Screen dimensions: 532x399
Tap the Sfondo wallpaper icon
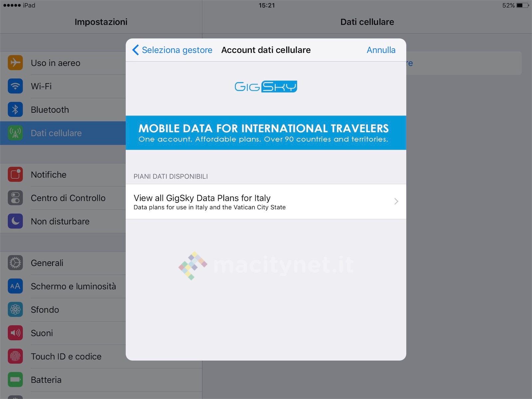[15, 310]
